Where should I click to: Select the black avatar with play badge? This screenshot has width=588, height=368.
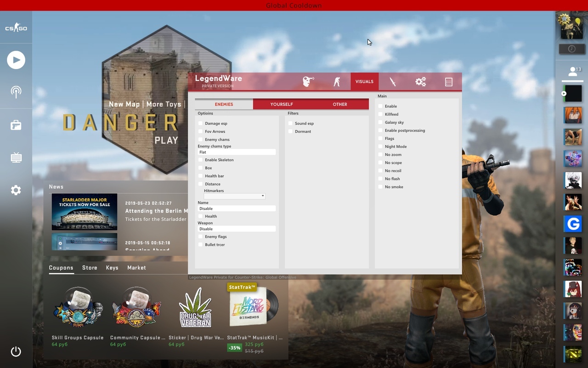[x=573, y=93]
